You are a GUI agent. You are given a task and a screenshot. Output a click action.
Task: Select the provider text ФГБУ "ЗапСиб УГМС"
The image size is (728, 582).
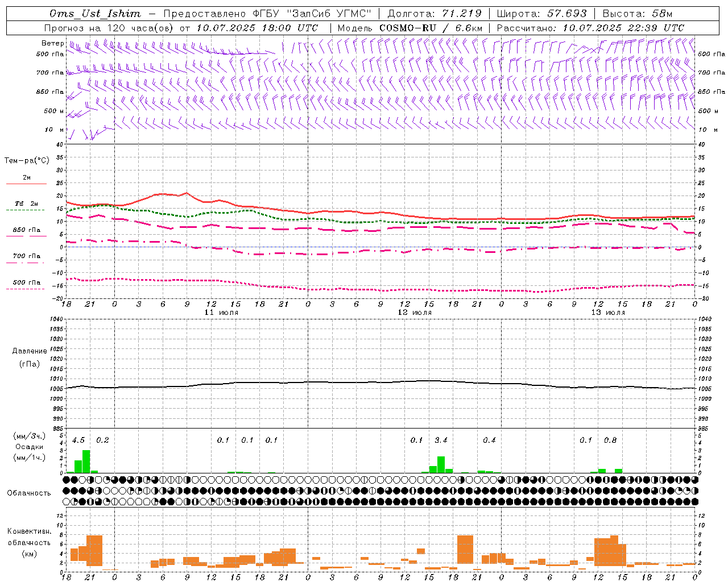(312, 14)
